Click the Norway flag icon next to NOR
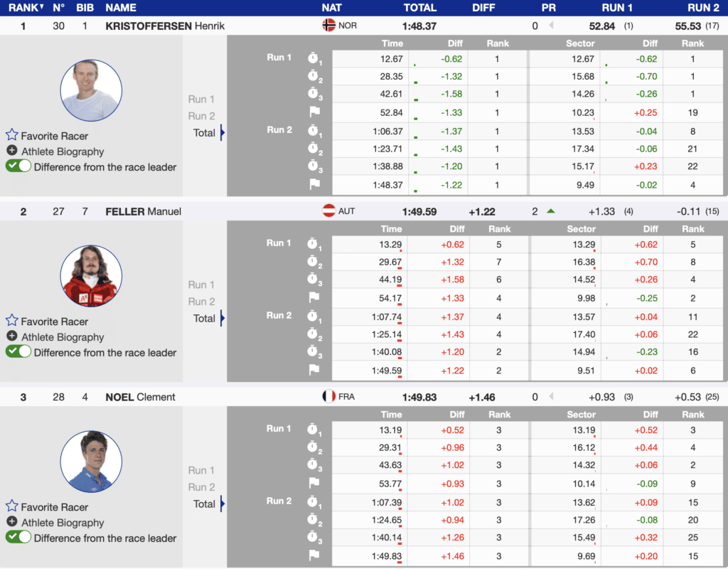 tap(328, 25)
